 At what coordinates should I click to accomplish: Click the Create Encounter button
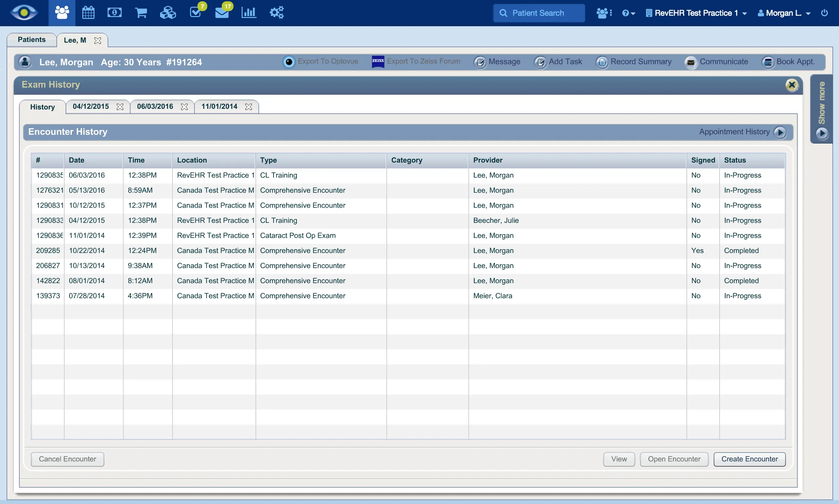[x=749, y=459]
